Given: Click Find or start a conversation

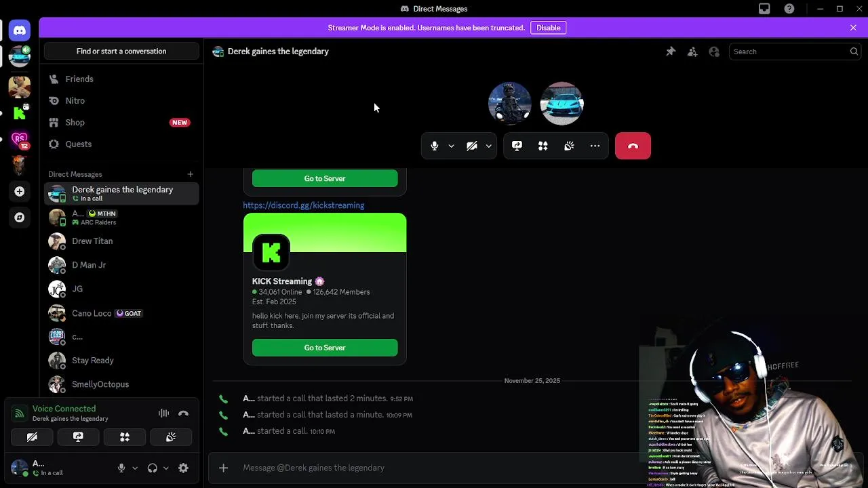Looking at the screenshot, I should (x=121, y=52).
